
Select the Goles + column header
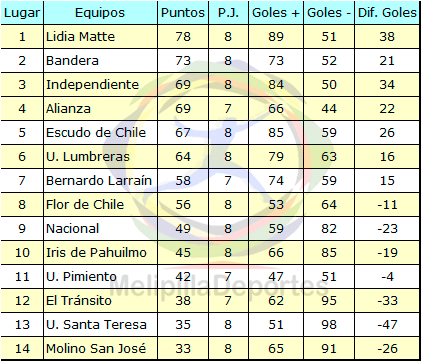point(276,13)
